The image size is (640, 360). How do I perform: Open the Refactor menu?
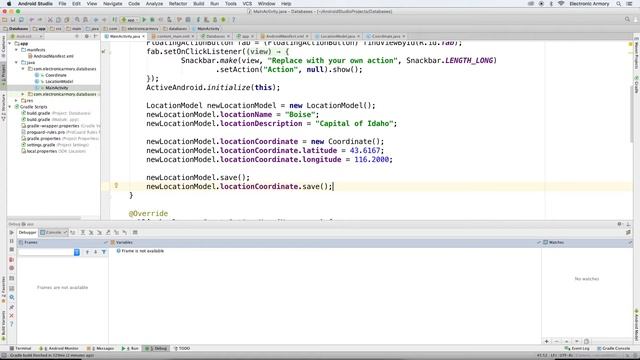[x=178, y=4]
